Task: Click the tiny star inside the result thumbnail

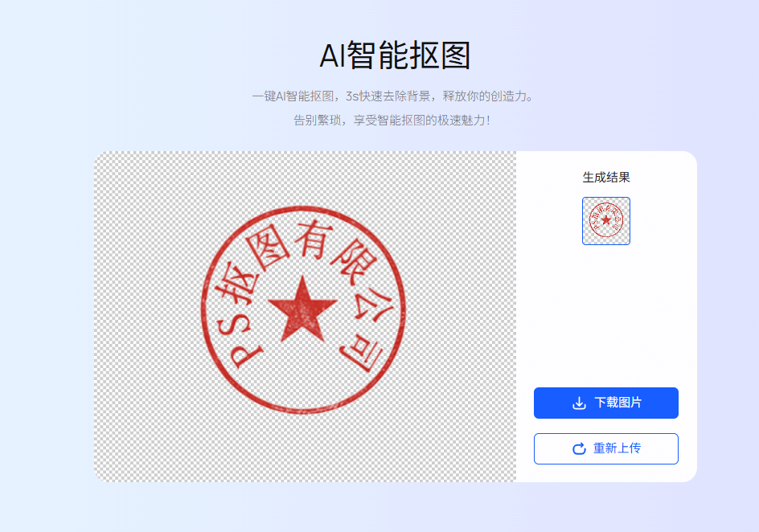Action: tap(605, 221)
